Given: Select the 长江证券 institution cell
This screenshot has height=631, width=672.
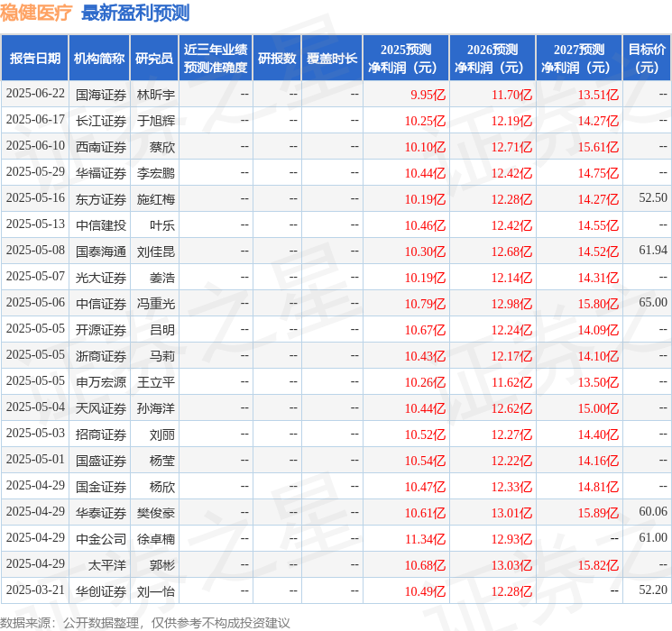Looking at the screenshot, I should [101, 121].
